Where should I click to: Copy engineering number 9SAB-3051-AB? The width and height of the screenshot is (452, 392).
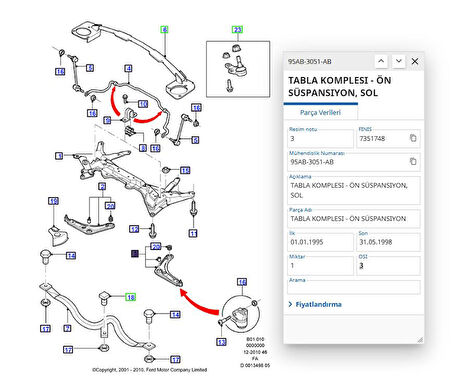[x=413, y=161]
